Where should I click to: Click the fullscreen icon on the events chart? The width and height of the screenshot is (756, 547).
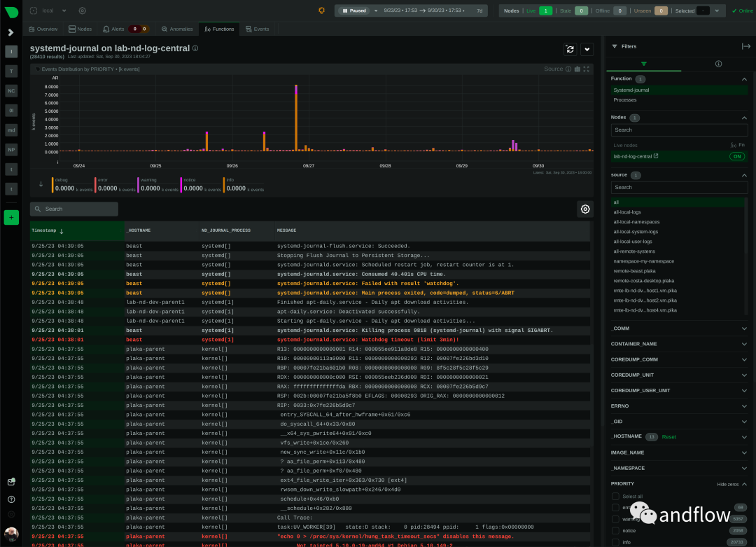click(x=586, y=69)
